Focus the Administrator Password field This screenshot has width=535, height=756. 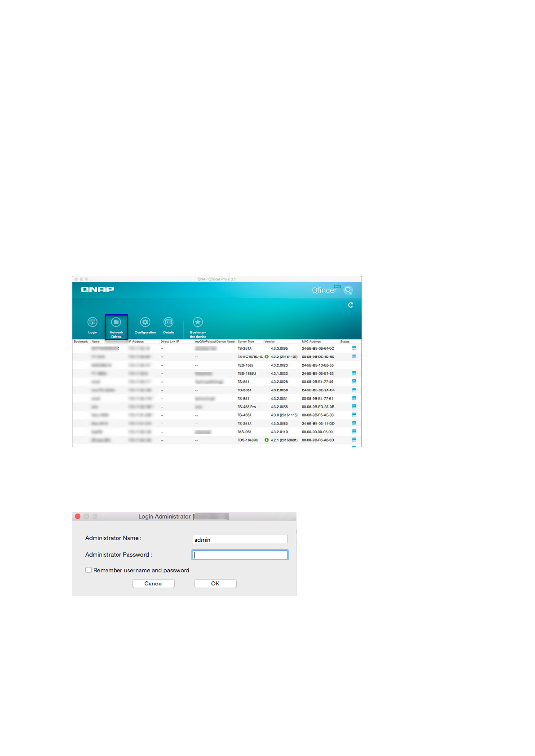(x=240, y=555)
